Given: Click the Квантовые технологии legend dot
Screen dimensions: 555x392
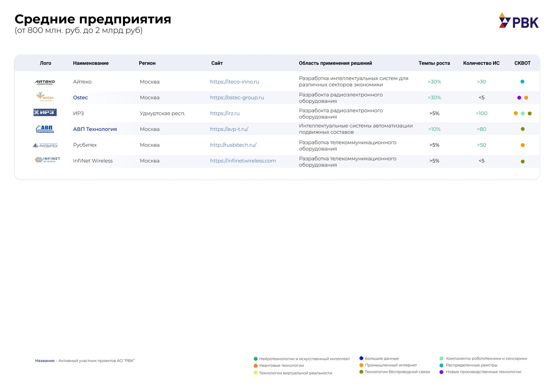Looking at the screenshot, I should pos(256,366).
